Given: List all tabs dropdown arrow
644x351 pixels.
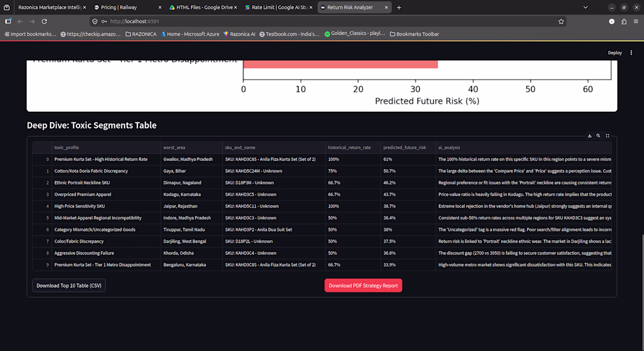Looking at the screenshot, I should click(x=585, y=8).
